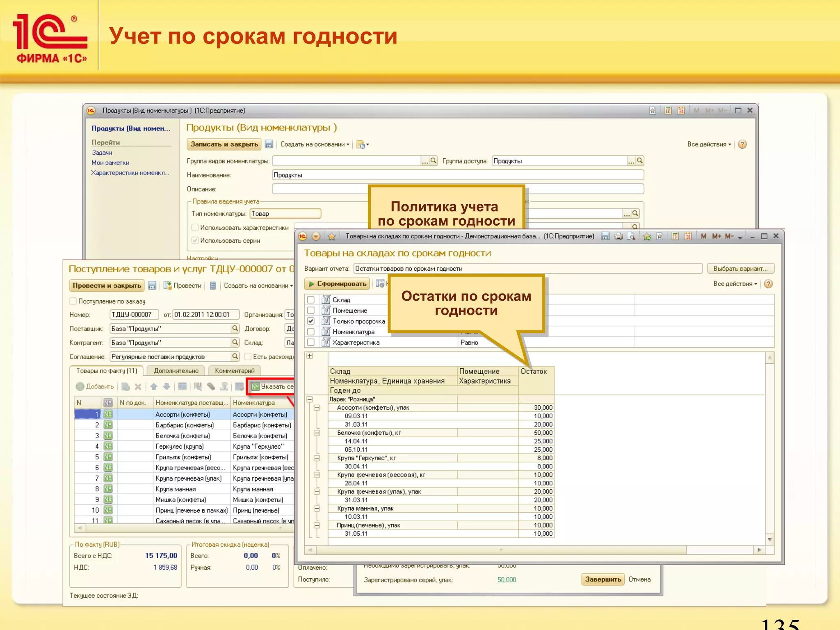The image size is (840, 630).
Task: Switch to the Комментарий tab
Action: pyautogui.click(x=235, y=371)
